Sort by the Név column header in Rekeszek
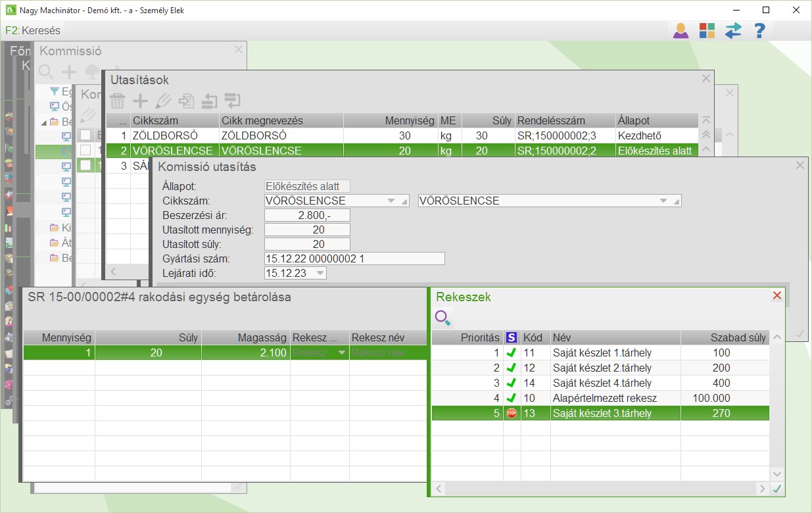The image size is (812, 513). [615, 337]
